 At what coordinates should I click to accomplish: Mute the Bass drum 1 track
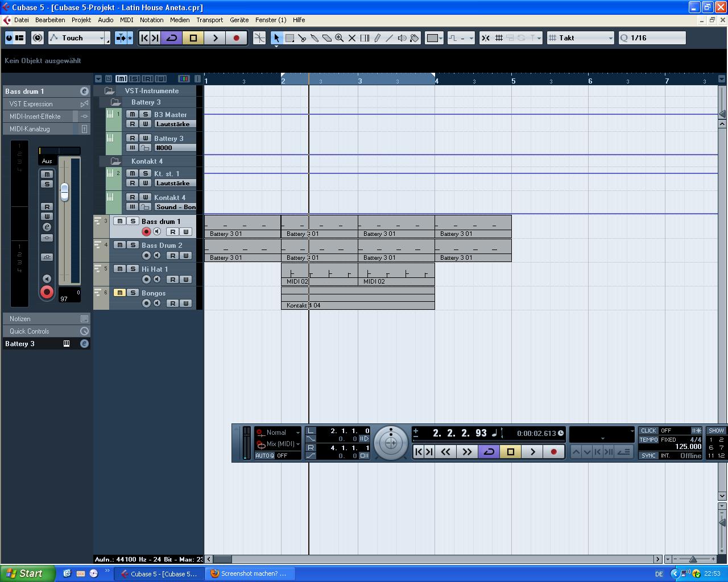point(119,221)
